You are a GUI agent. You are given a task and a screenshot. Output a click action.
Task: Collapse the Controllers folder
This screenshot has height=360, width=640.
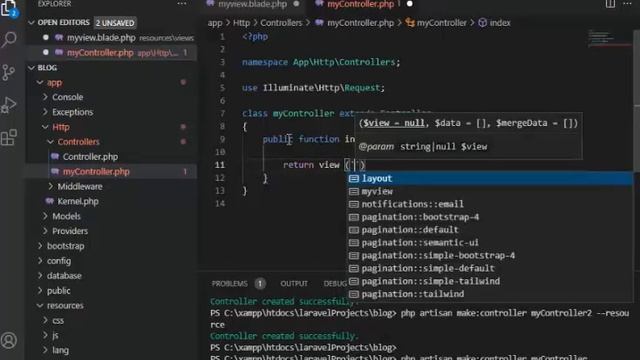pyautogui.click(x=51, y=142)
